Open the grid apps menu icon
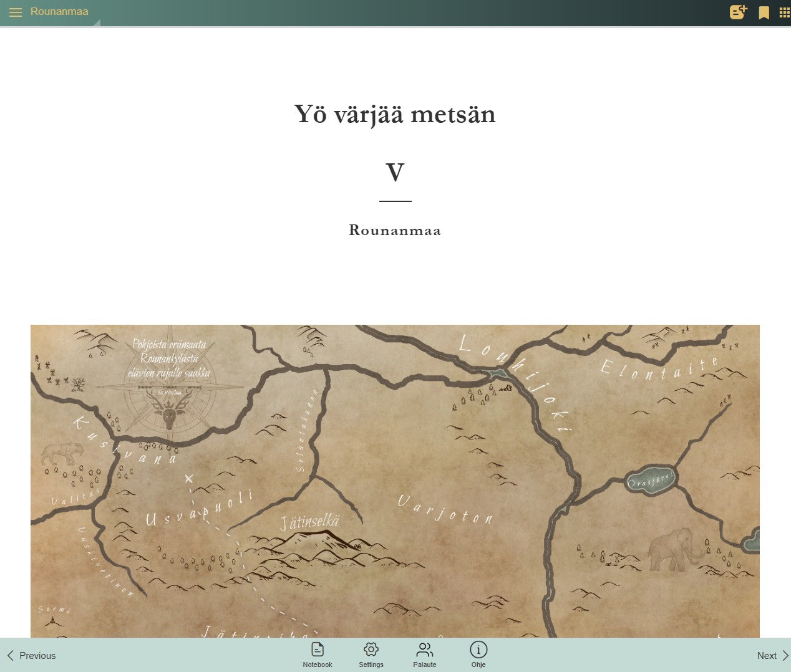 [784, 12]
